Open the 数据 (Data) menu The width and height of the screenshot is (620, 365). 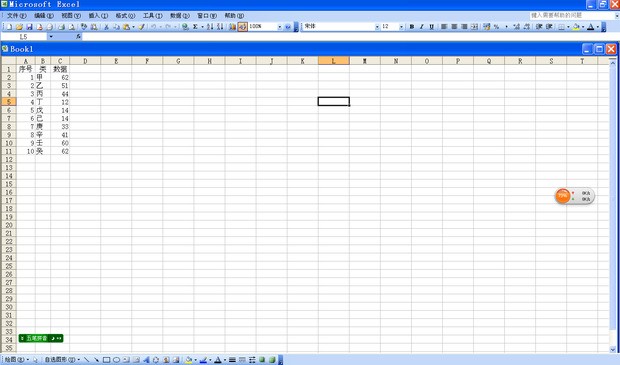click(180, 15)
